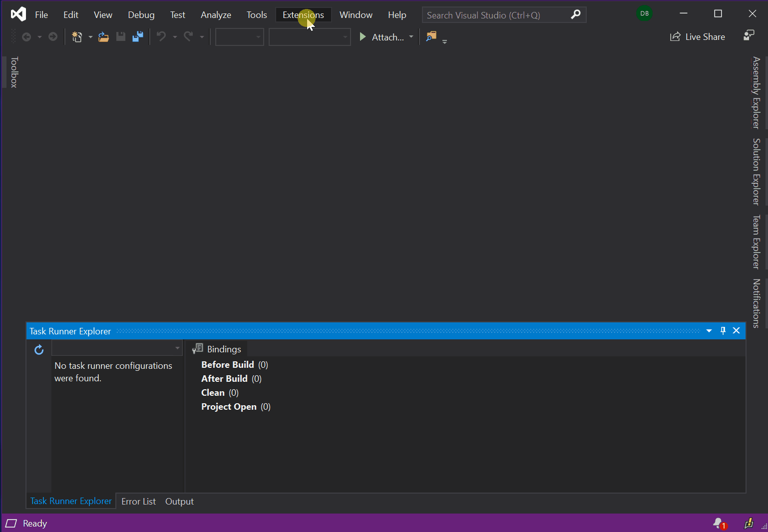Click the Save All icon

click(138, 36)
